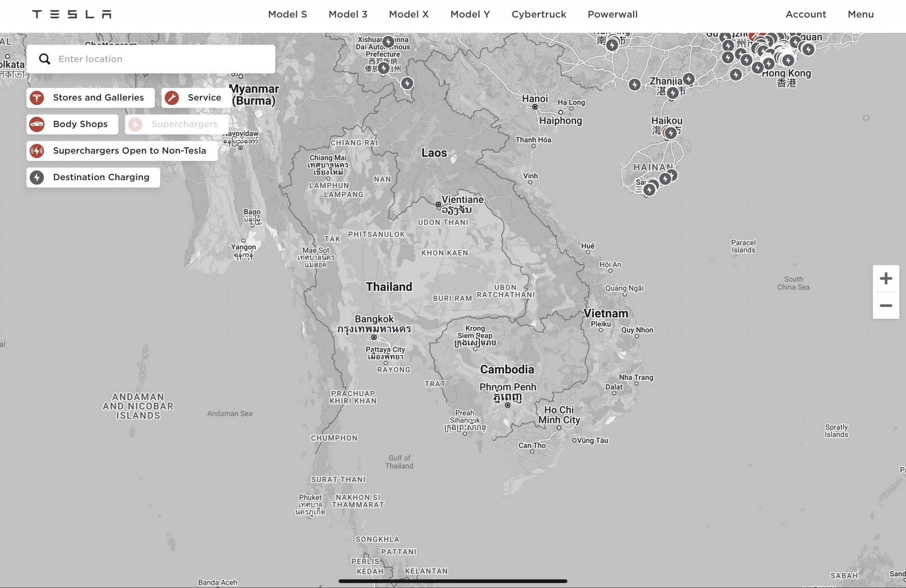This screenshot has width=906, height=588.
Task: Toggle Superchargers Open to Non-Tesla filter
Action: [122, 150]
